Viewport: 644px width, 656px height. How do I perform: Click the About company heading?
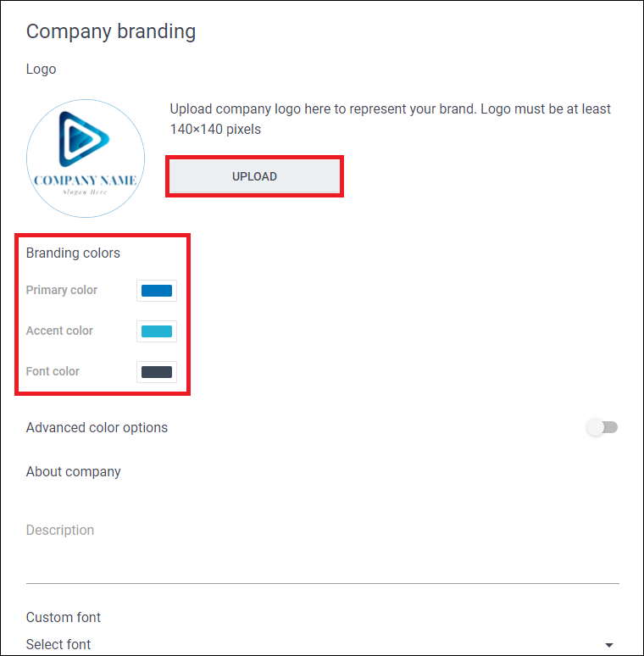pyautogui.click(x=73, y=471)
